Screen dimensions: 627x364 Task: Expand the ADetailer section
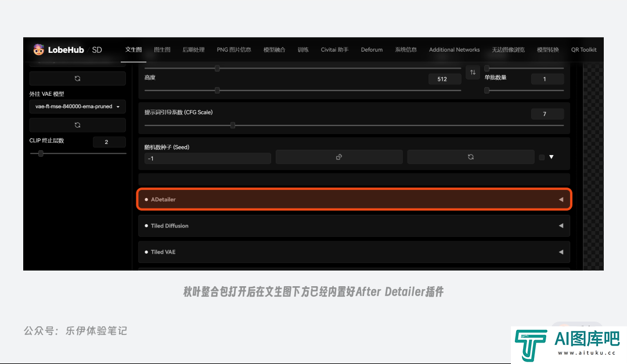(354, 199)
